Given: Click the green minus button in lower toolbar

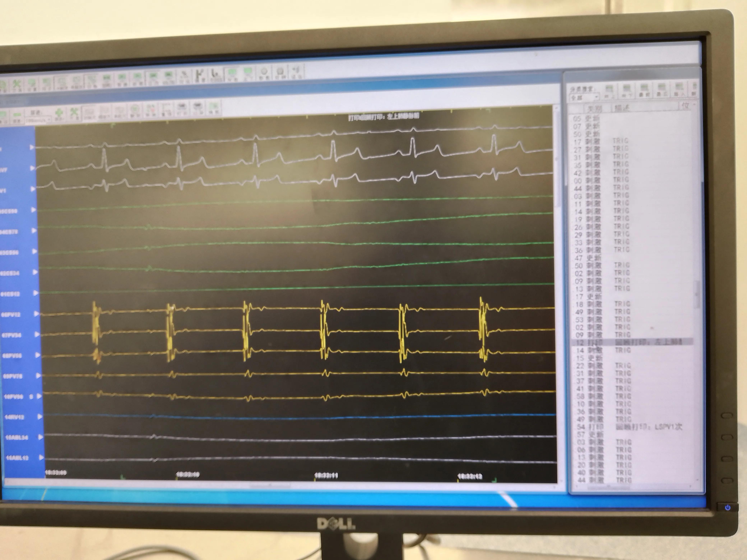Looking at the screenshot, I should pyautogui.click(x=17, y=115).
